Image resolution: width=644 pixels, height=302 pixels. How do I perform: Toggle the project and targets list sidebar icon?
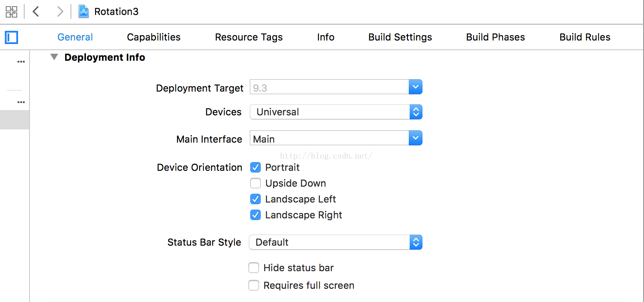click(x=11, y=37)
